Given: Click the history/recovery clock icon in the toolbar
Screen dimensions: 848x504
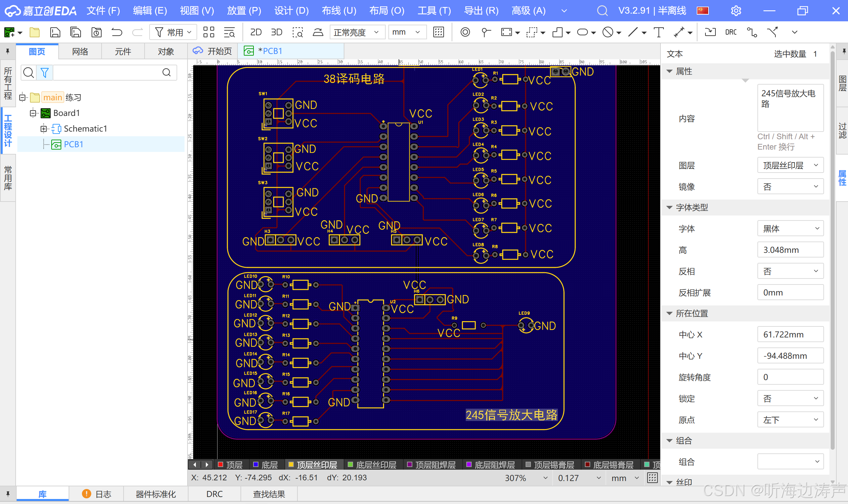Looking at the screenshot, I should [x=96, y=32].
